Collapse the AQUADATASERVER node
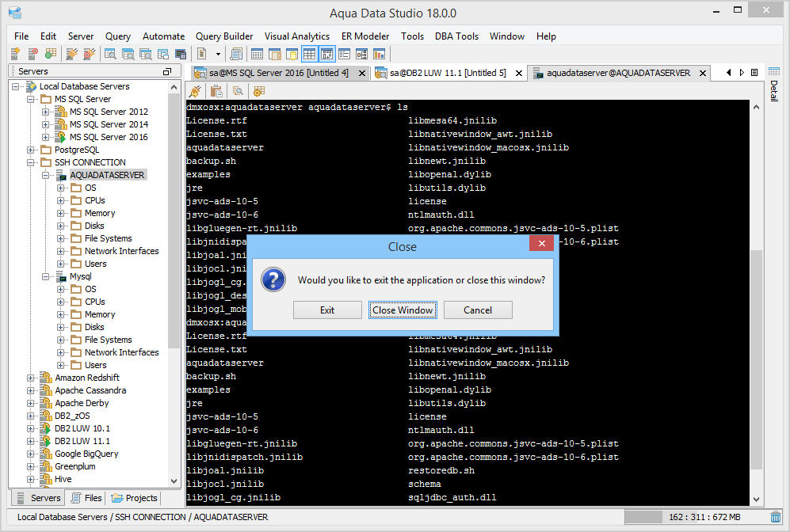This screenshot has width=790, height=532. coord(45,175)
